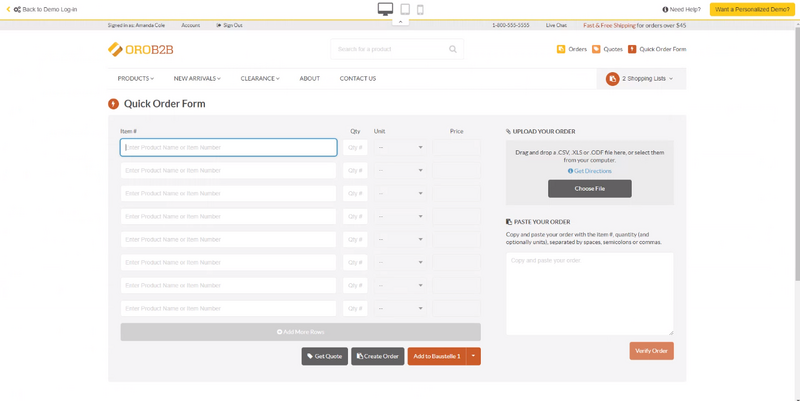
Task: Click the OroB2B logo
Action: [x=141, y=49]
